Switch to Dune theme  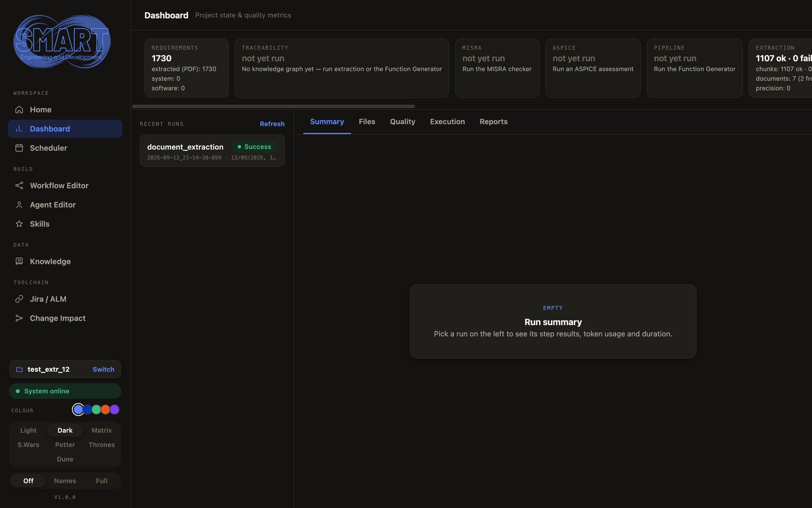pos(65,459)
